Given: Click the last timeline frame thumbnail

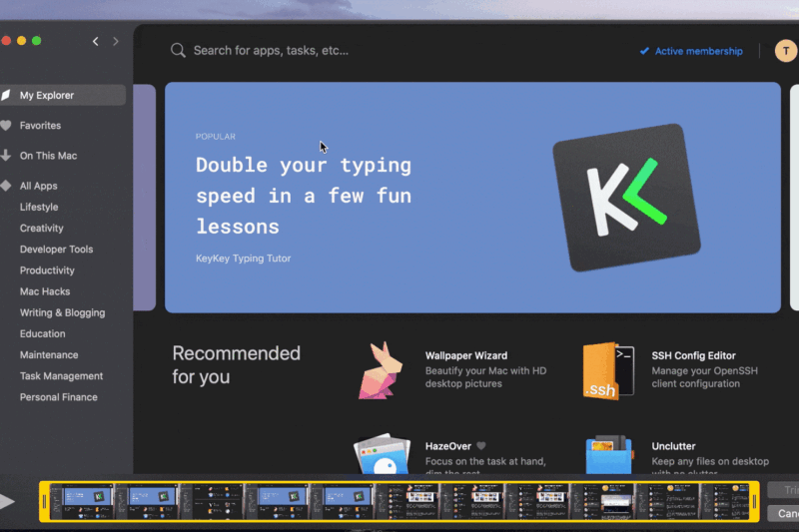Looking at the screenshot, I should [725, 501].
